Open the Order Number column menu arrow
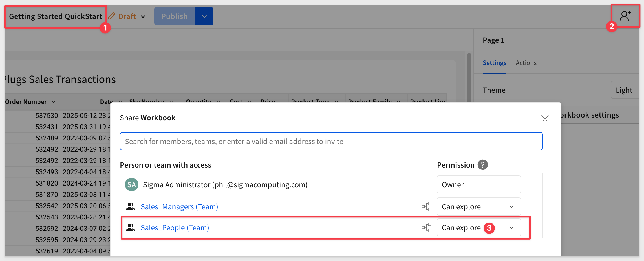The image size is (644, 261). click(54, 102)
